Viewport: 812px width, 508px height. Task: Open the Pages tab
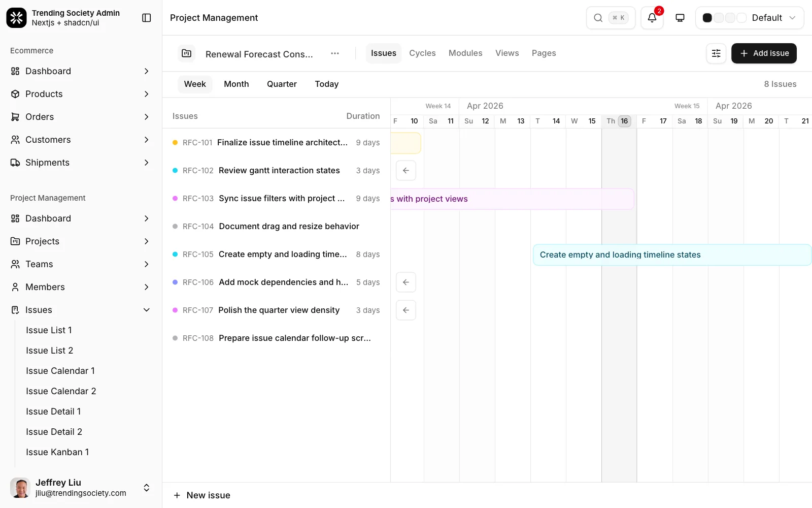point(544,53)
